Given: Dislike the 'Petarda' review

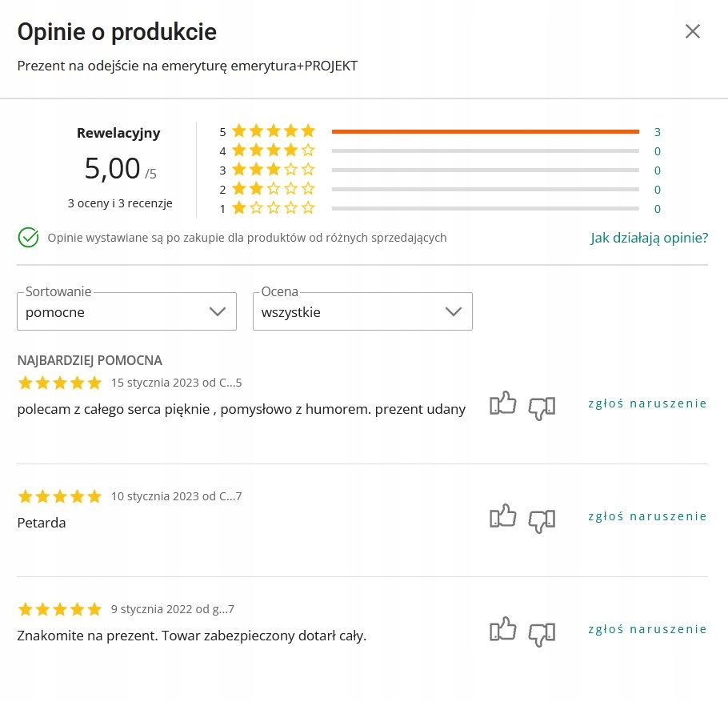Looking at the screenshot, I should 542,520.
